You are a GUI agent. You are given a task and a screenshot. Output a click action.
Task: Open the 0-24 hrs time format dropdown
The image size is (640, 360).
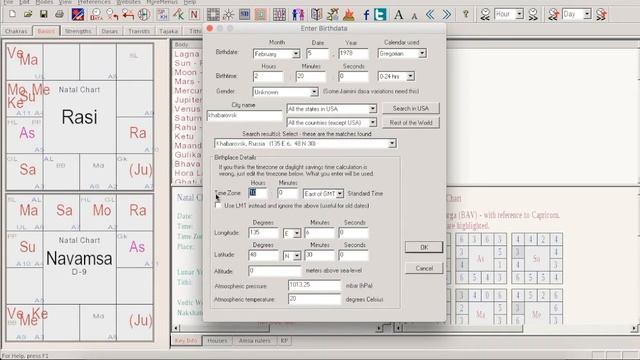coord(410,76)
